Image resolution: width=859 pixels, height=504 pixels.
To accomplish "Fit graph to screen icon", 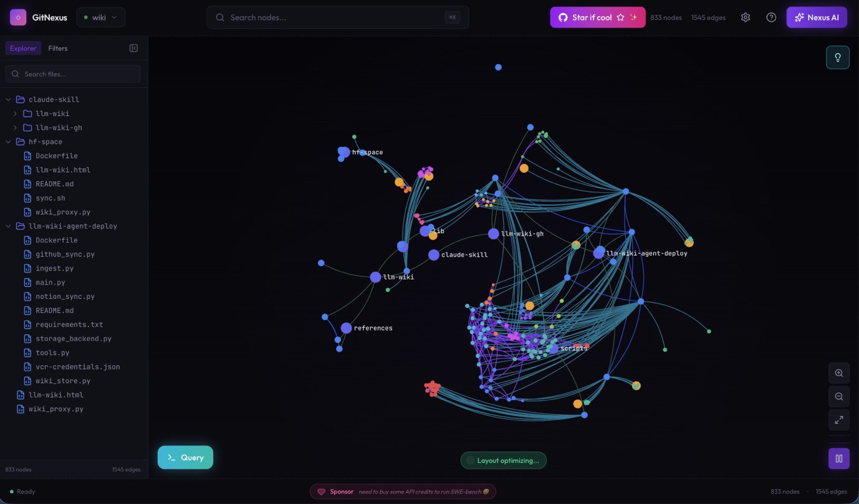I will tap(839, 420).
